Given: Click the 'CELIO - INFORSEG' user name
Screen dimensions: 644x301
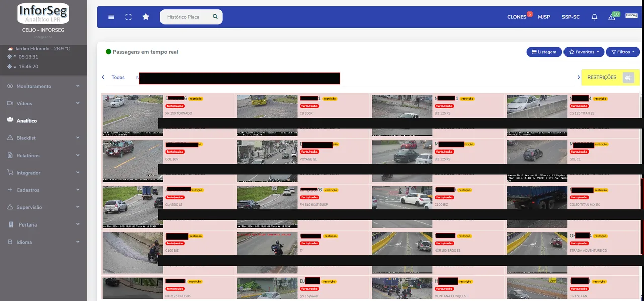Looking at the screenshot, I should (43, 30).
